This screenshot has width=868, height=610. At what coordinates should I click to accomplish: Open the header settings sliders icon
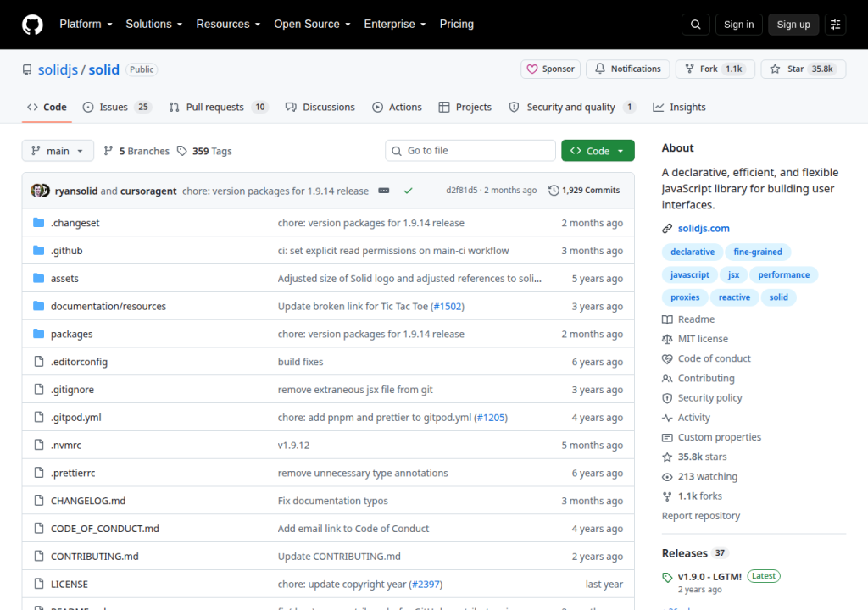[x=835, y=25]
